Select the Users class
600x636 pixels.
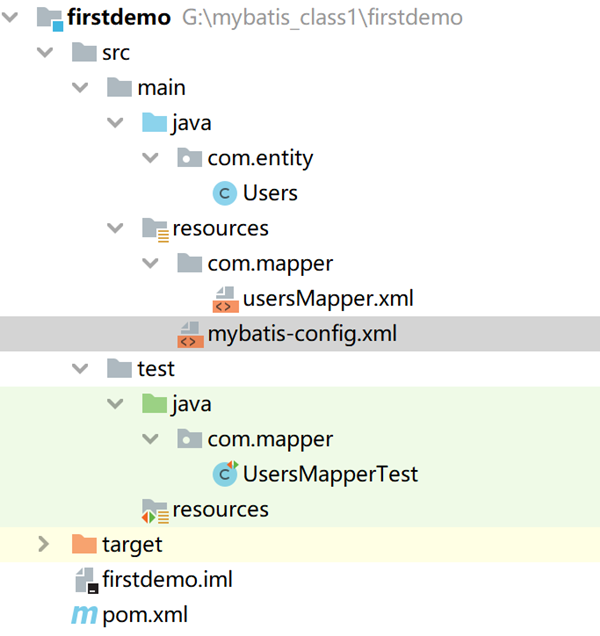(x=270, y=193)
